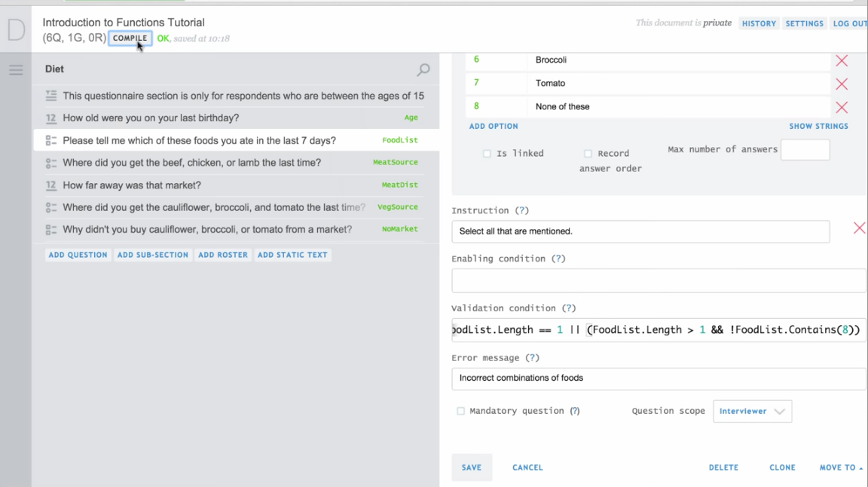Enable the 'Is linked' checkbox
The width and height of the screenshot is (868, 487).
pyautogui.click(x=487, y=153)
